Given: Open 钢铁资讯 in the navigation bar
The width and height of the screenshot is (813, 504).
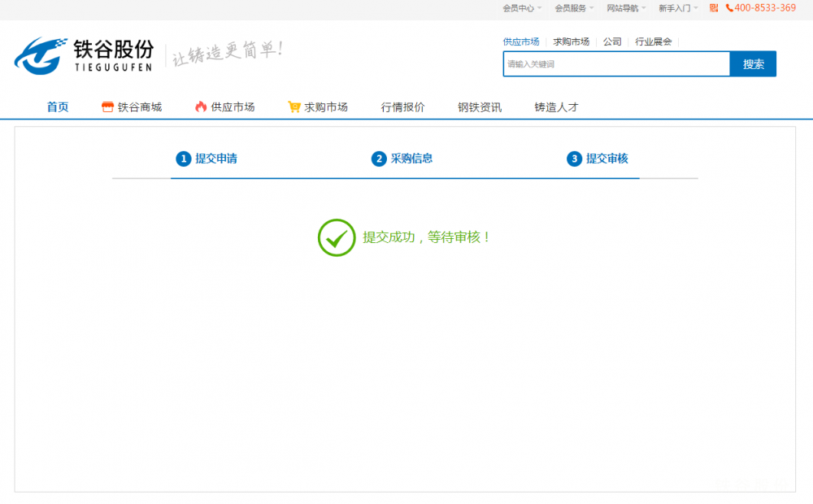Looking at the screenshot, I should coord(480,106).
